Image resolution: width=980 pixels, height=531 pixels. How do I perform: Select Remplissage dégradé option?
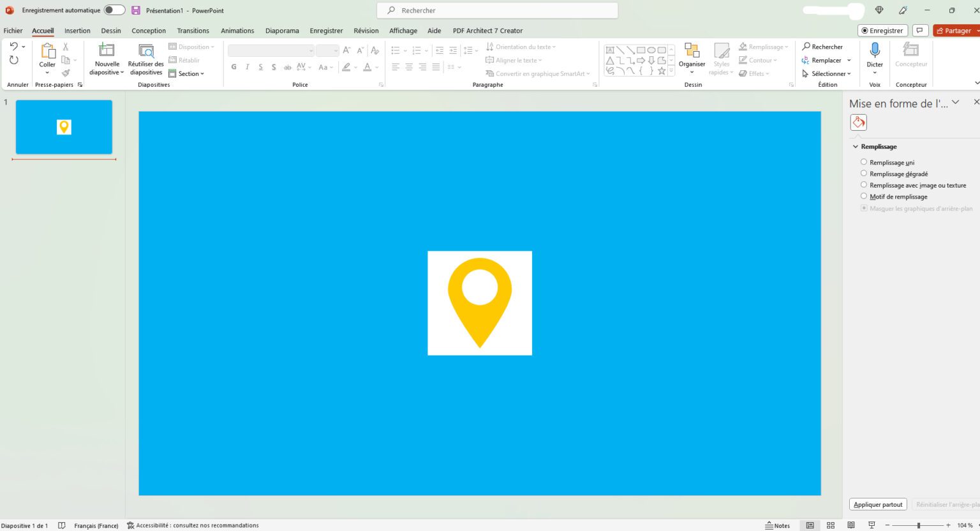pos(864,173)
